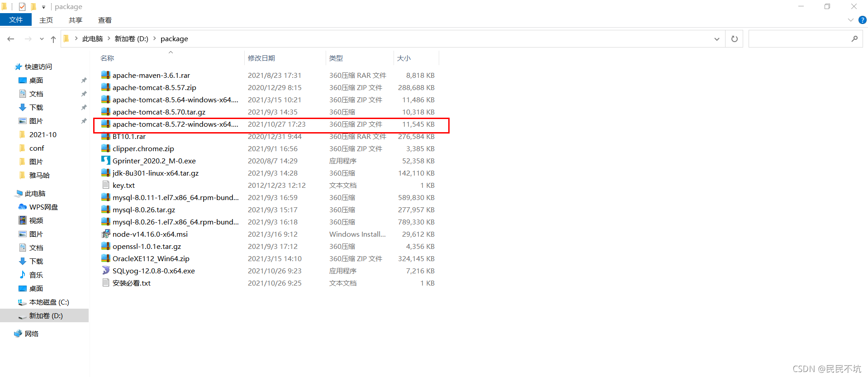Go back with the back arrow

[11, 39]
